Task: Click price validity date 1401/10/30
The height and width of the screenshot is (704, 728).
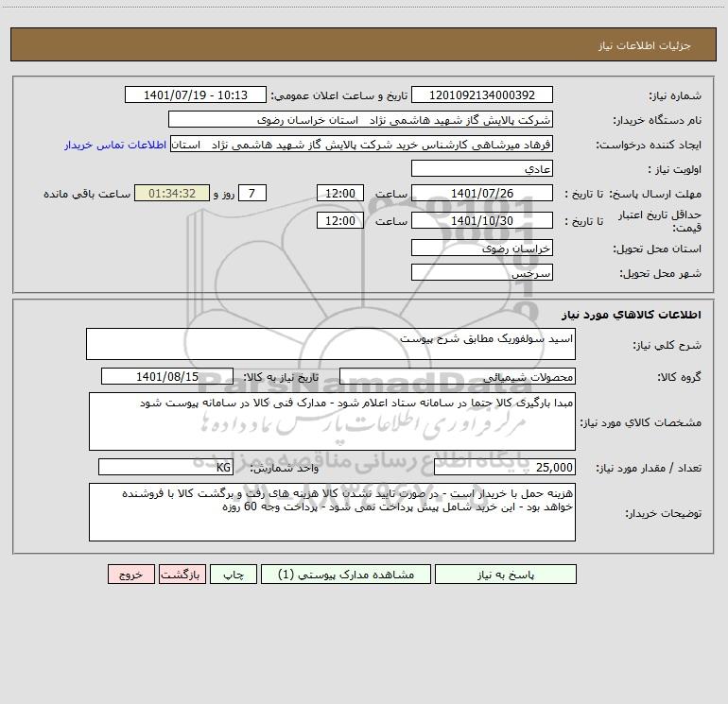Action: (482, 220)
